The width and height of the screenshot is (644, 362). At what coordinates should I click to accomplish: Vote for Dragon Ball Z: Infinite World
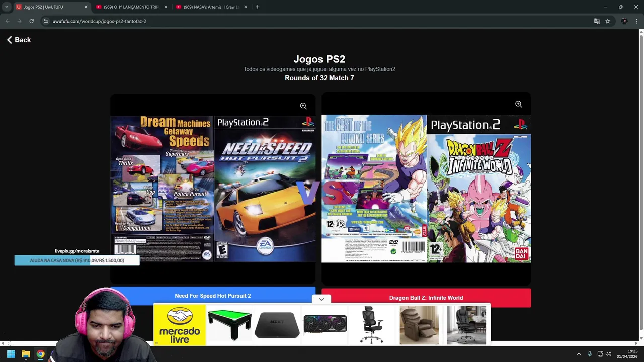pyautogui.click(x=426, y=298)
